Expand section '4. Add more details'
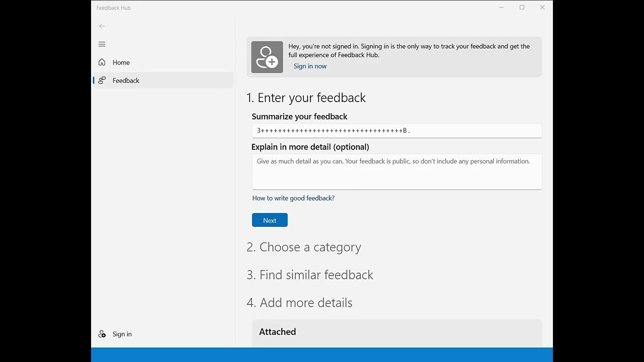 pos(299,303)
